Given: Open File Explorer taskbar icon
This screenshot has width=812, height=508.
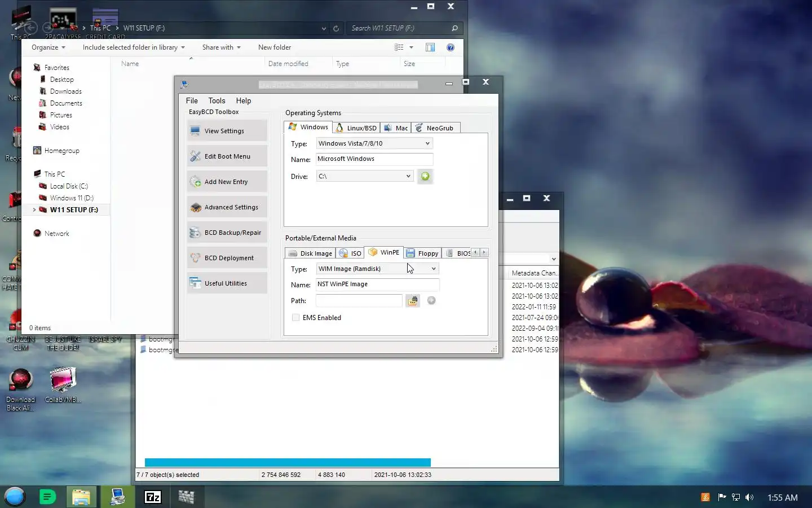Looking at the screenshot, I should pos(81,497).
